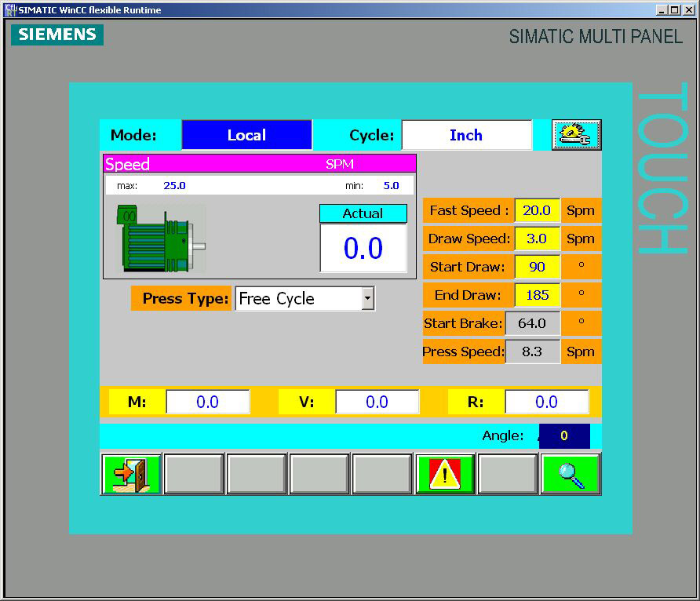700x601 pixels.
Task: Click the Fast Speed label
Action: tap(469, 210)
